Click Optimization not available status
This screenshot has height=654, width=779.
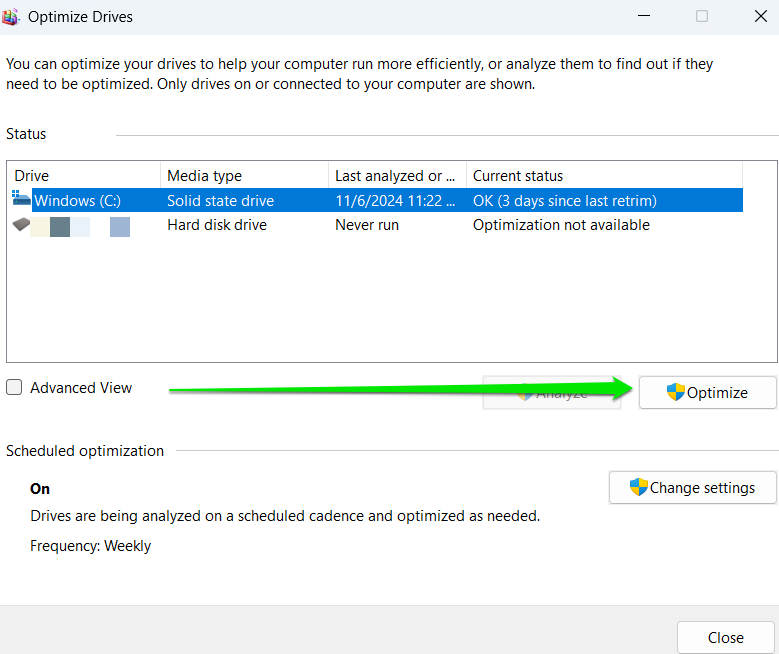click(561, 225)
